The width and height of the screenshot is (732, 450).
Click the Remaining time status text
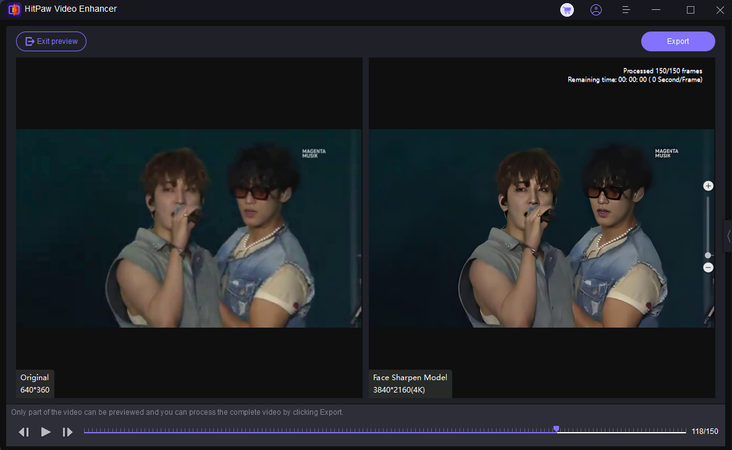635,80
